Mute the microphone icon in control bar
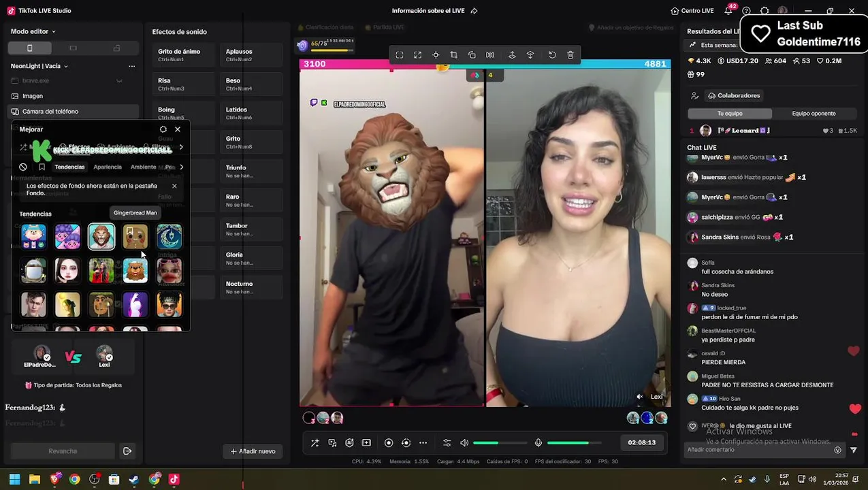The width and height of the screenshot is (868, 490). click(539, 443)
